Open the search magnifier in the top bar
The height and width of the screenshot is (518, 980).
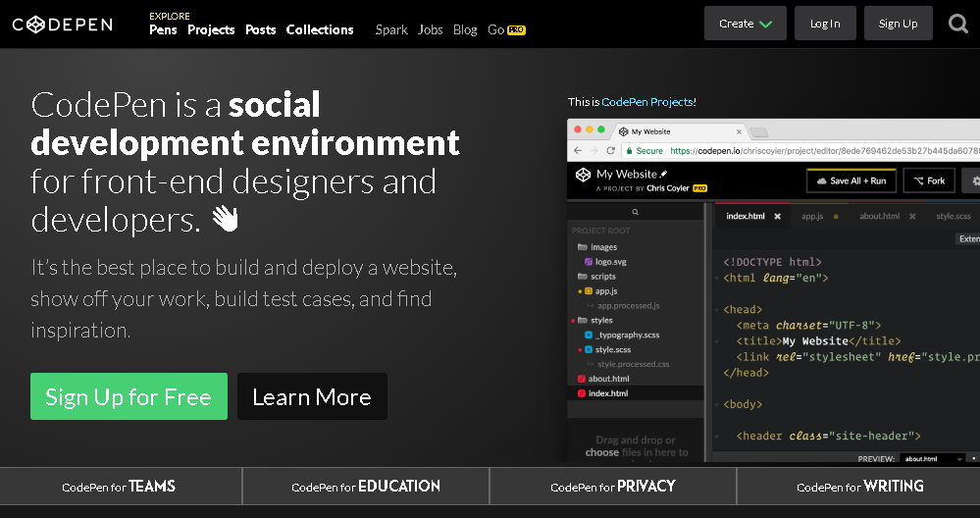958,24
